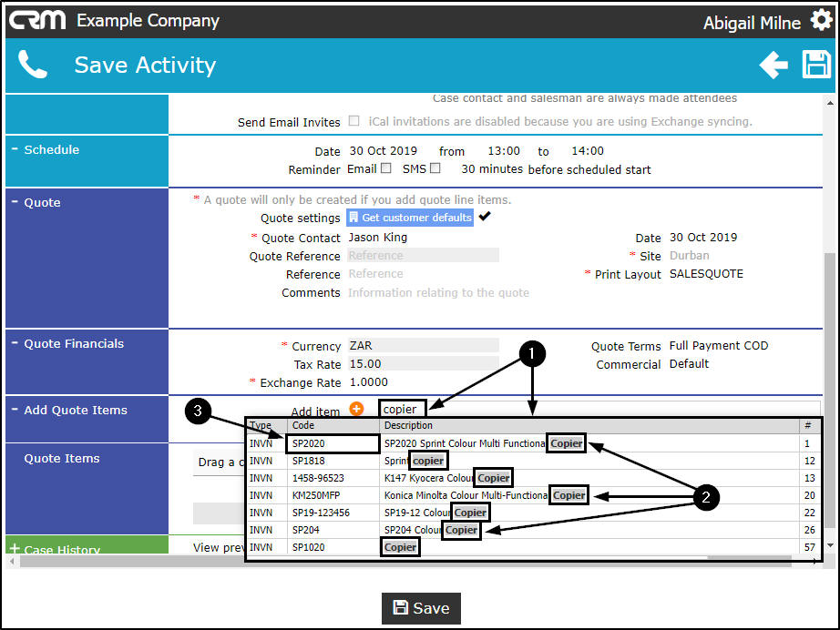This screenshot has height=630, width=840.
Task: Enable the SMS reminder checkbox
Action: tap(435, 168)
